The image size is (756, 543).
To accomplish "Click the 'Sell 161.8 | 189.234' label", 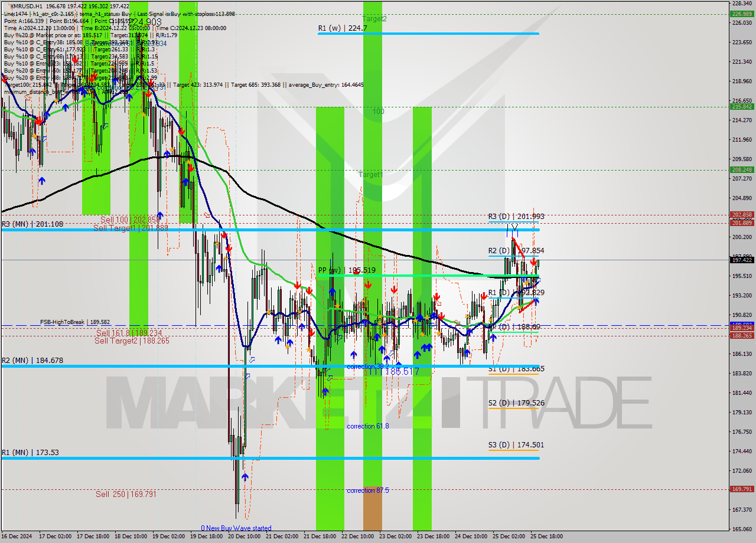I will pyautogui.click(x=129, y=333).
